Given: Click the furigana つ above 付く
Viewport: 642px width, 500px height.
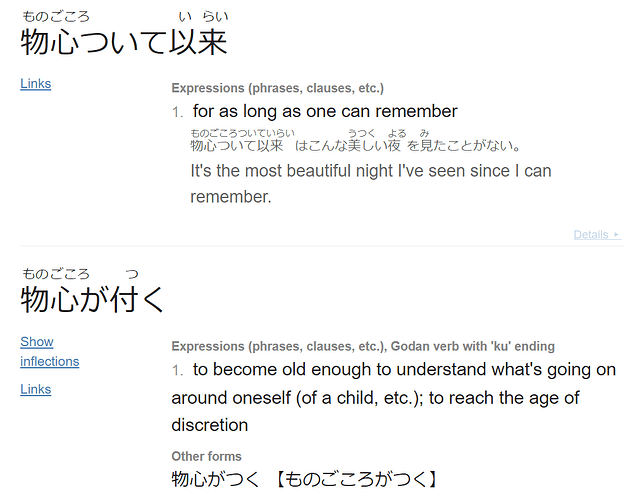Looking at the screenshot, I should pyautogui.click(x=132, y=274).
